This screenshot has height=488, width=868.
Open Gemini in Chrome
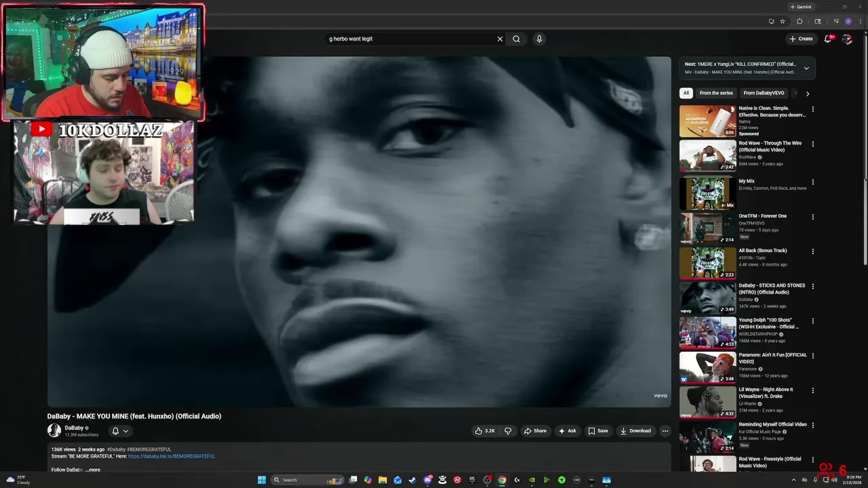(801, 7)
